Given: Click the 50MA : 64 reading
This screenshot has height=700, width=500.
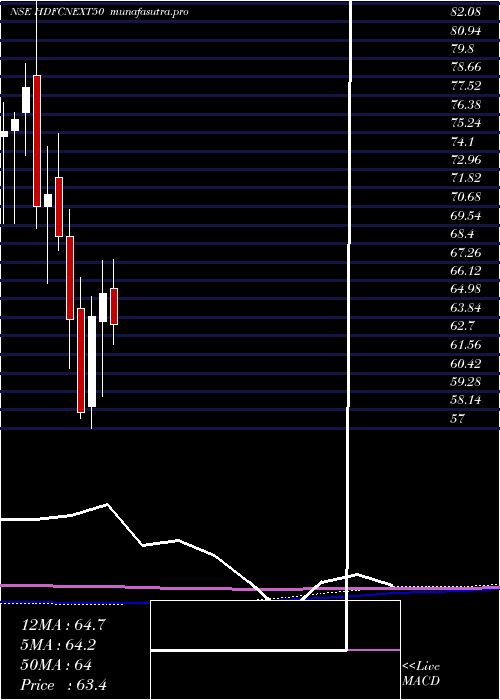Looking at the screenshot, I should point(56,665).
